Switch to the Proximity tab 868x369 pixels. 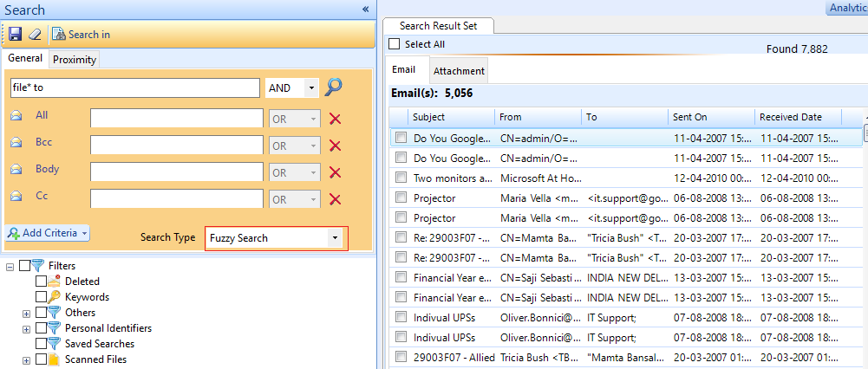(75, 60)
